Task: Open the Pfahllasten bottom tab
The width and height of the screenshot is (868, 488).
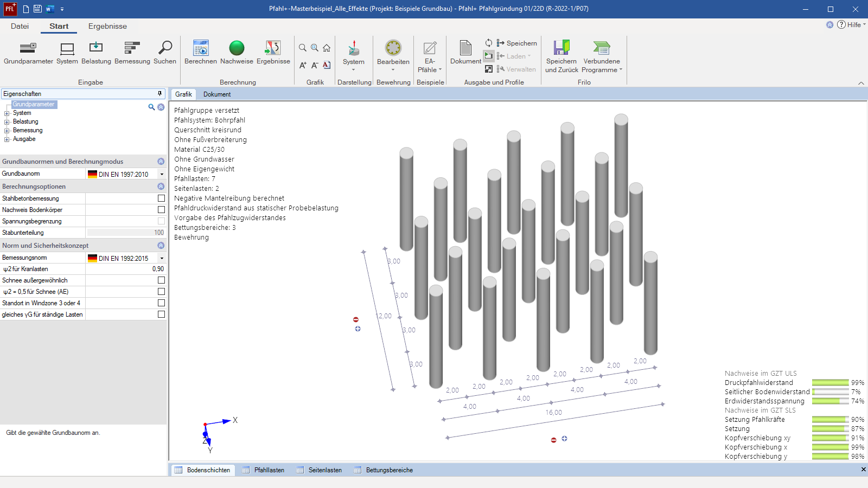Action: click(264, 470)
